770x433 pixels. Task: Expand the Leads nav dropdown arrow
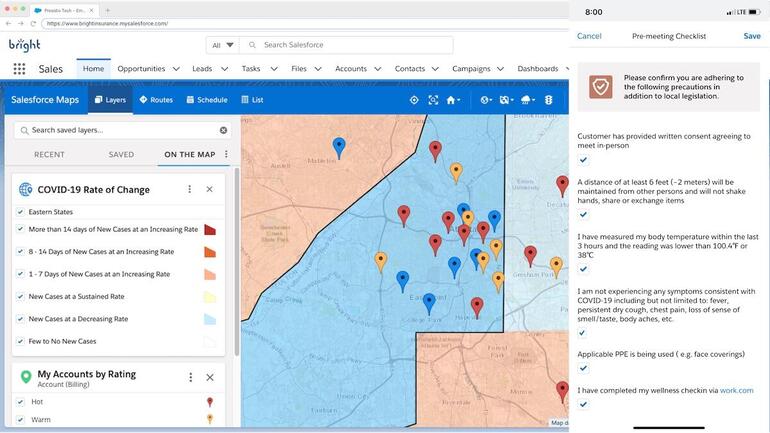tap(224, 69)
